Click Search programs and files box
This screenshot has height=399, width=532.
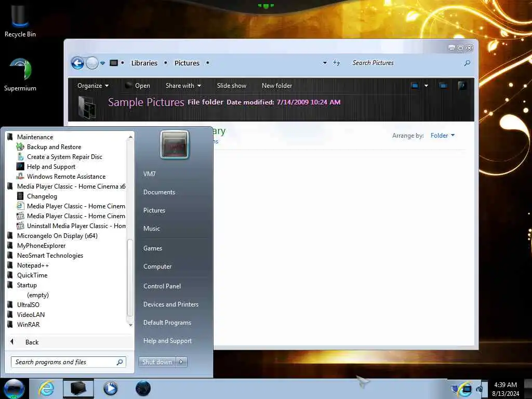[68, 362]
